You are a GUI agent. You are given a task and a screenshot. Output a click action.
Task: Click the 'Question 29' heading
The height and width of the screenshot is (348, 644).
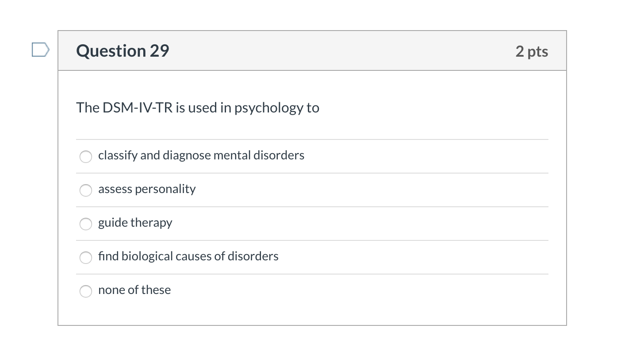point(123,51)
